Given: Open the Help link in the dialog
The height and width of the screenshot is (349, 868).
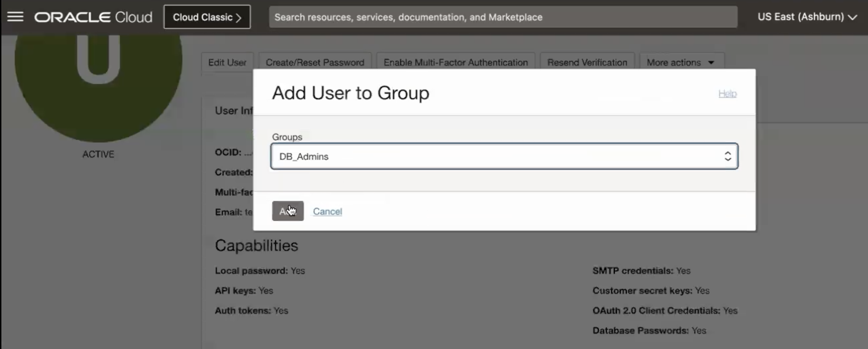Looking at the screenshot, I should click(x=727, y=93).
